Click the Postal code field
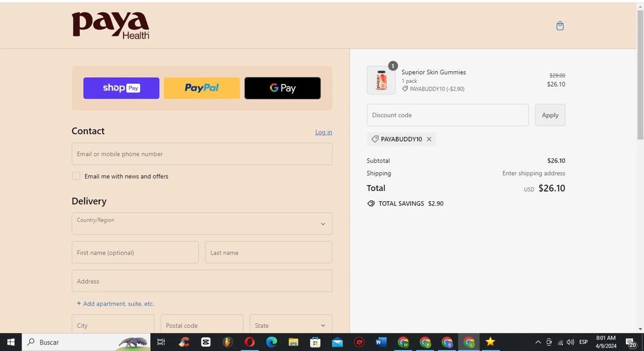 tap(202, 324)
